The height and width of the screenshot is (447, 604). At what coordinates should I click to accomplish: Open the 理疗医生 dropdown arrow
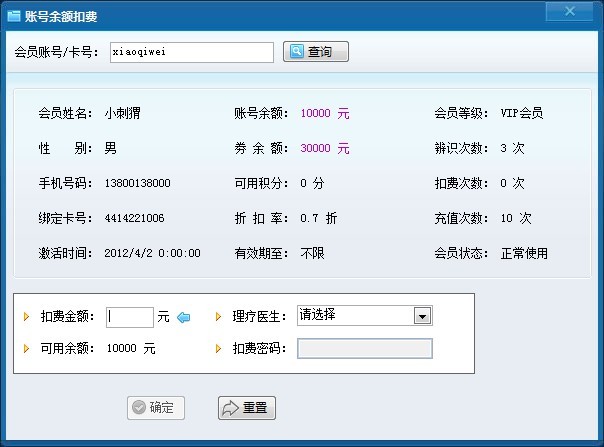click(x=423, y=316)
